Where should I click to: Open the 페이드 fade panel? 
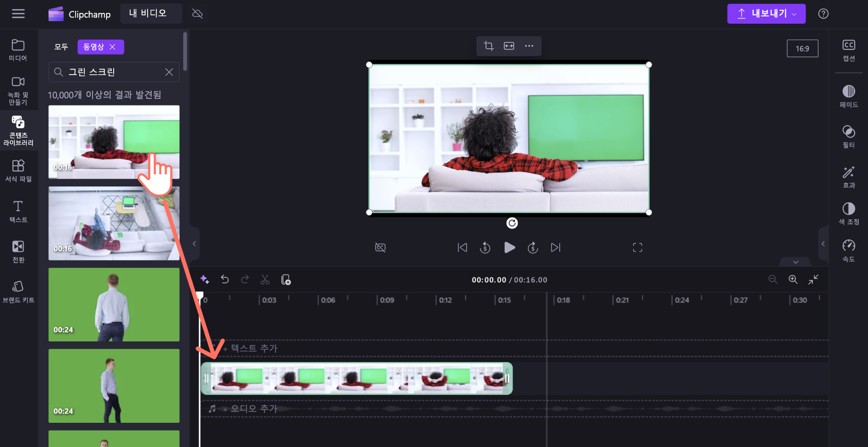(x=848, y=96)
